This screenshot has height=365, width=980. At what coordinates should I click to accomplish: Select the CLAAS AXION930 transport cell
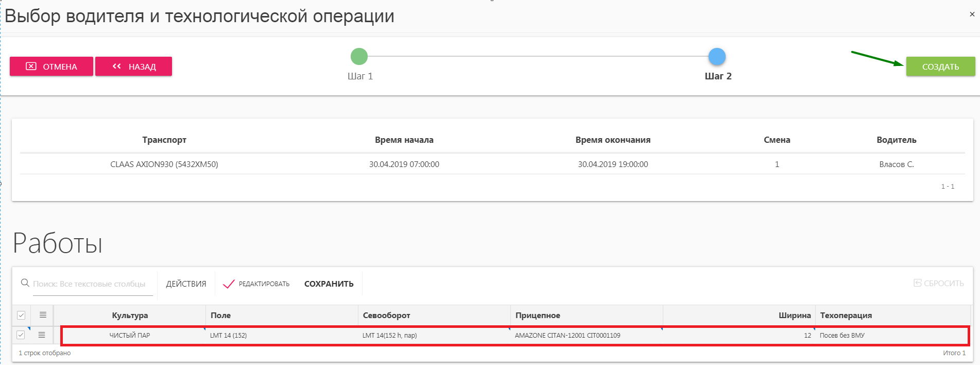point(164,164)
